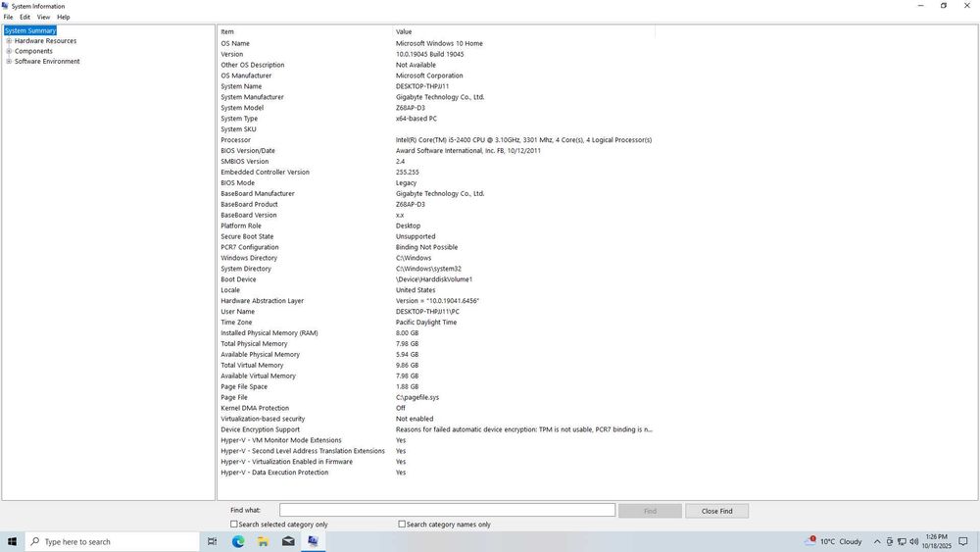Image resolution: width=980 pixels, height=552 pixels.
Task: Open the View menu
Action: [x=43, y=17]
